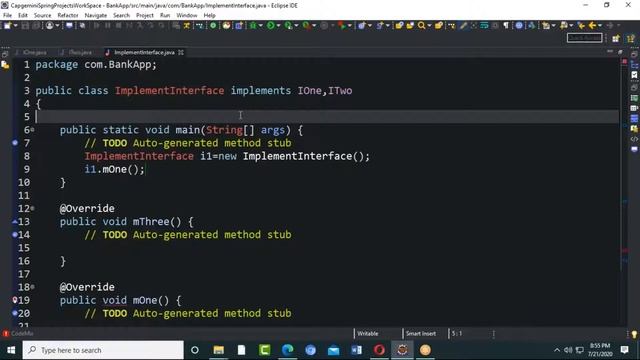Click the New file toolbar icon
This screenshot has height=360, width=640.
7,25
